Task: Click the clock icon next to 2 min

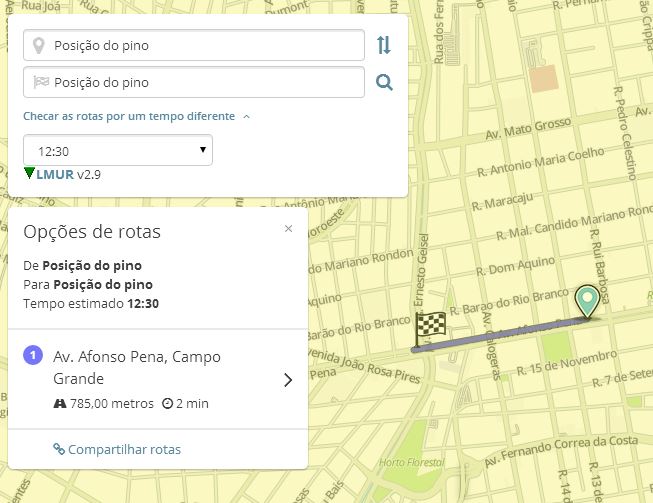Action: (167, 403)
